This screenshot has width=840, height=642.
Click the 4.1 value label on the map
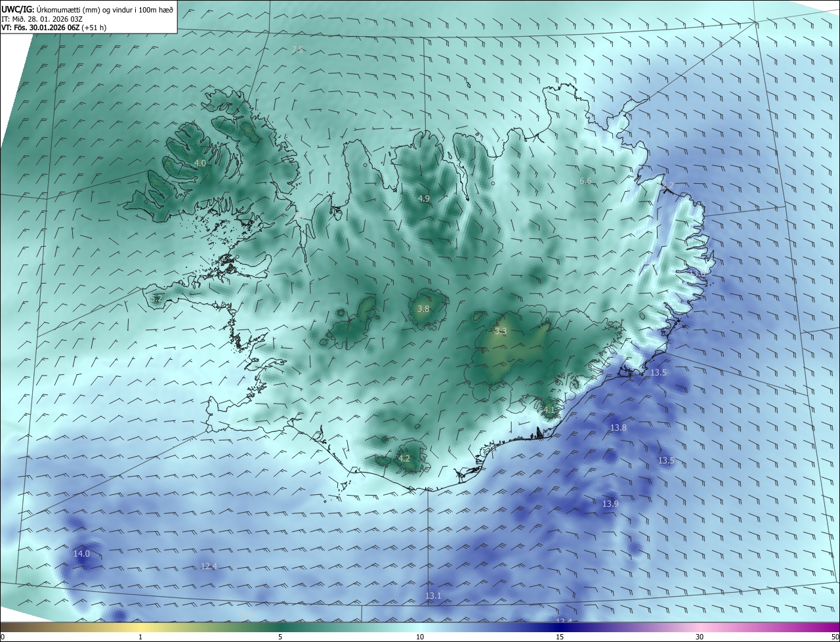(x=549, y=410)
